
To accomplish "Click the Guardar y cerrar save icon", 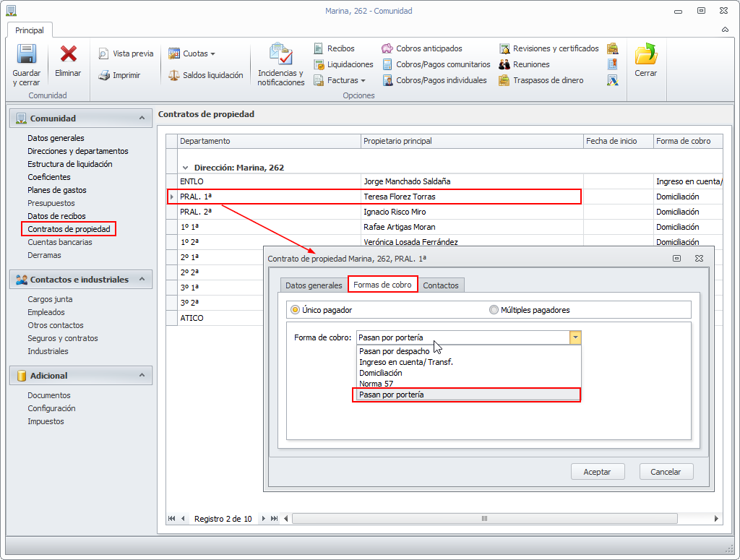I will (27, 53).
